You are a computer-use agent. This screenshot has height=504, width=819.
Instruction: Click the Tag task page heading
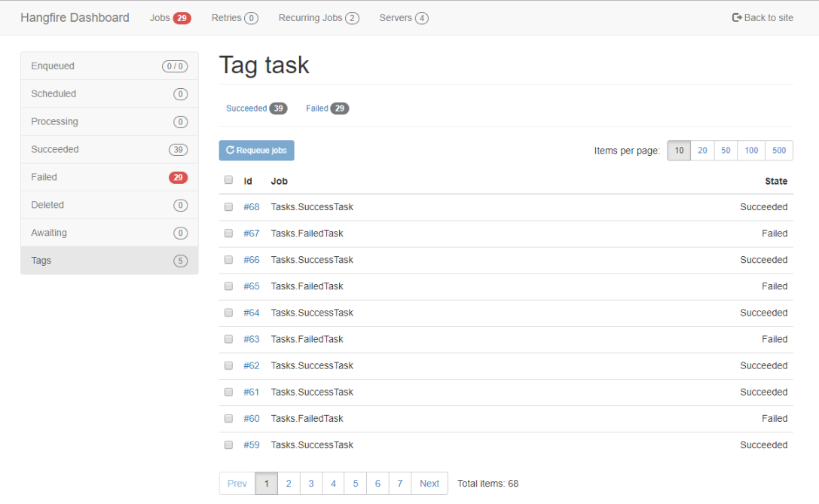[264, 66]
